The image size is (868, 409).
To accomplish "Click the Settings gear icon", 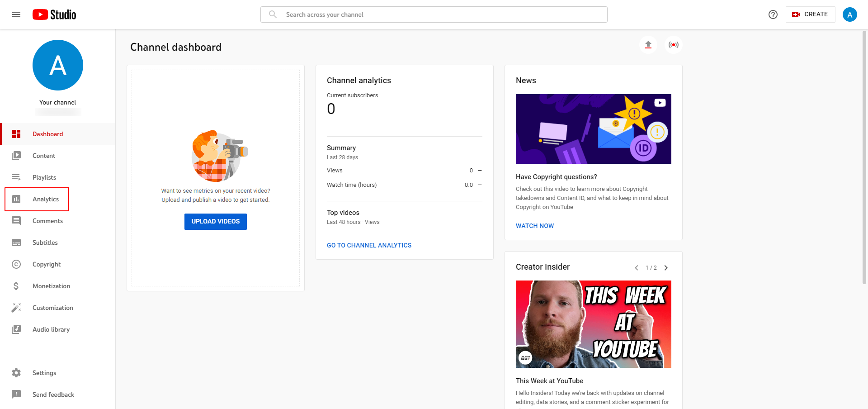I will coord(16,373).
